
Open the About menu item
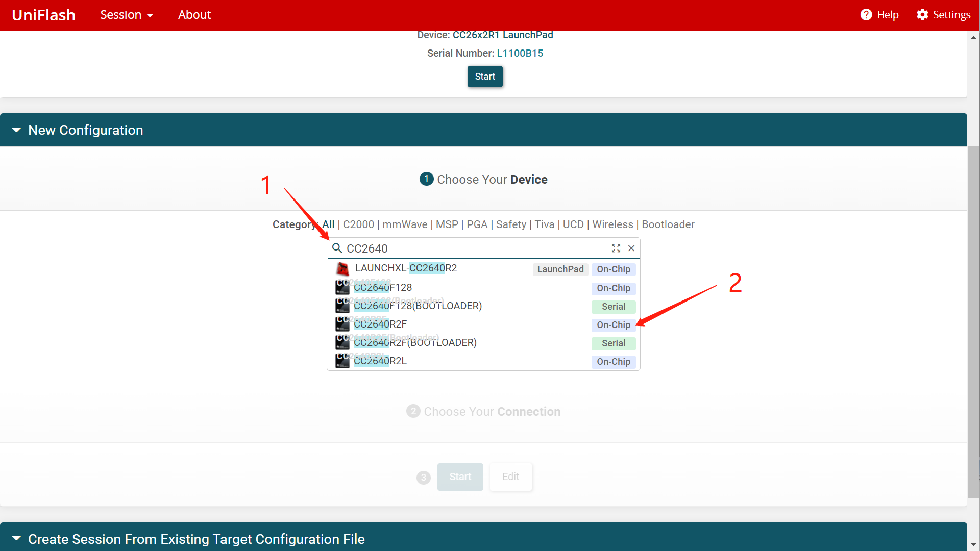point(194,15)
